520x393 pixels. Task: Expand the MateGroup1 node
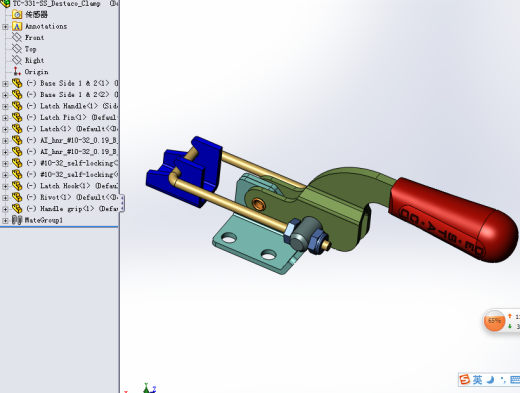tap(5, 220)
